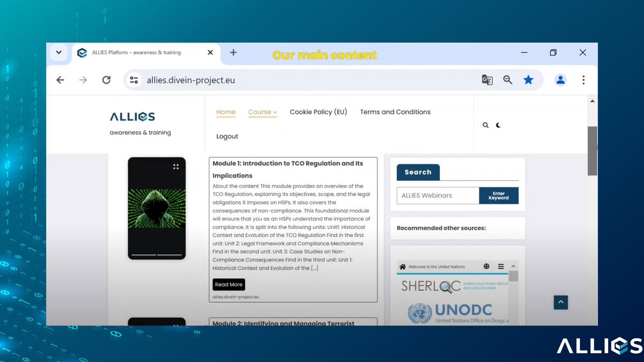
Task: Click the back-to-top arrow button
Action: pyautogui.click(x=560, y=302)
